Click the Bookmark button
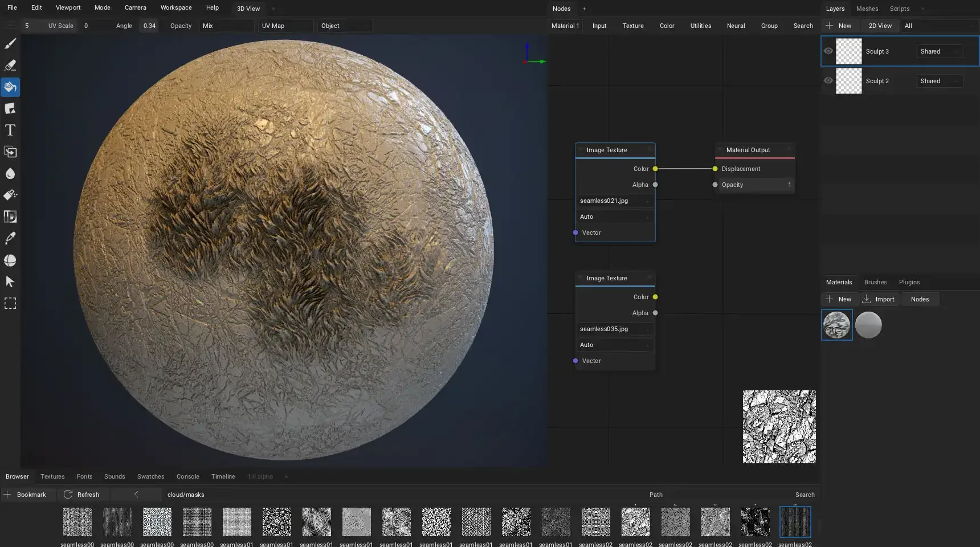Image resolution: width=980 pixels, height=547 pixels. pyautogui.click(x=28, y=495)
